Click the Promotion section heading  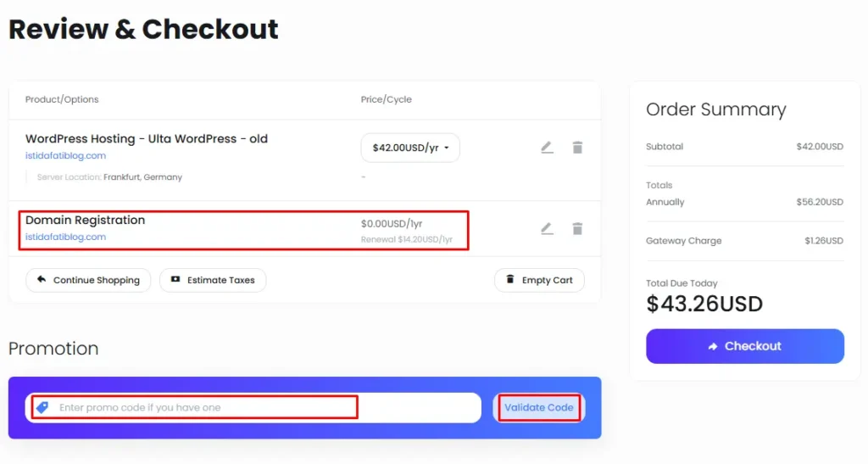pyautogui.click(x=53, y=349)
